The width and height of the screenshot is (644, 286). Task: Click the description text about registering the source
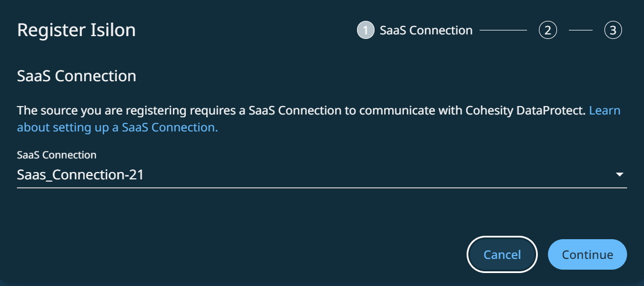(226, 111)
